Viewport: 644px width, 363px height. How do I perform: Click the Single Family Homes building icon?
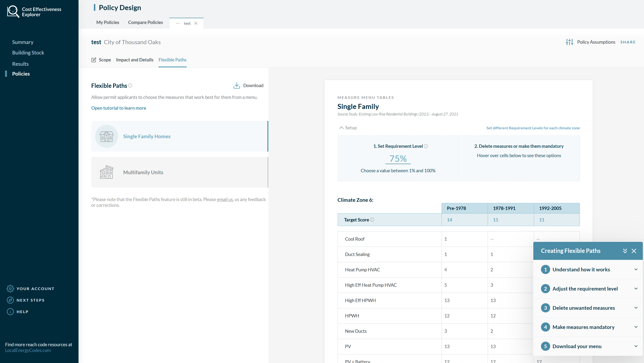[x=106, y=136]
